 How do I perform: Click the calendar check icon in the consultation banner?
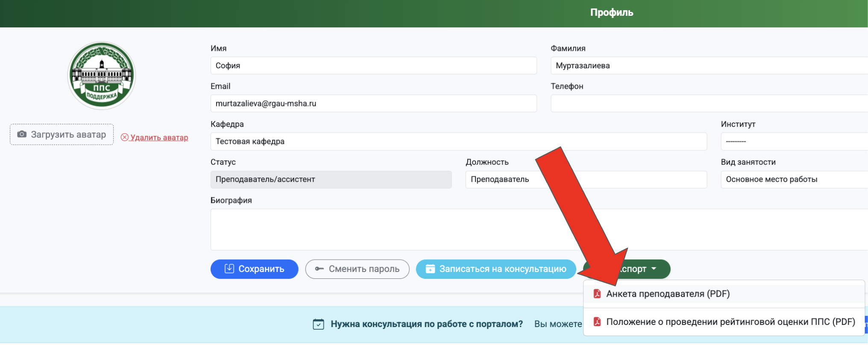click(x=318, y=324)
